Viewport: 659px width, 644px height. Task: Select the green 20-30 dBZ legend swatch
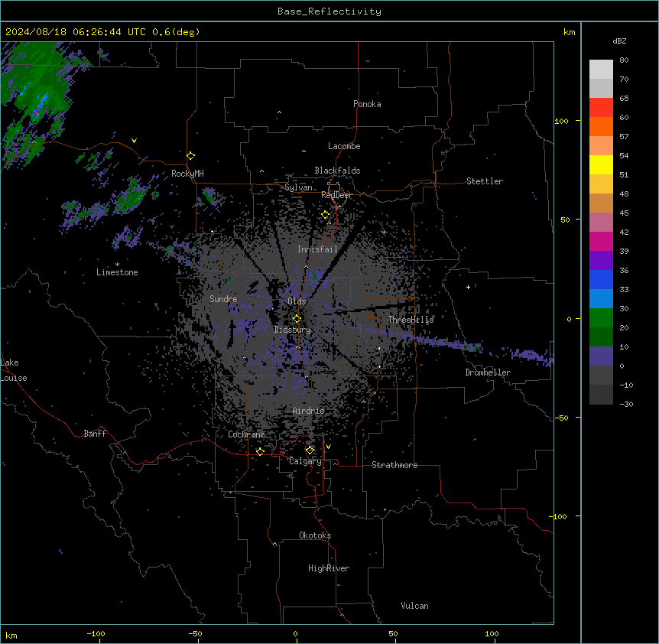point(601,318)
